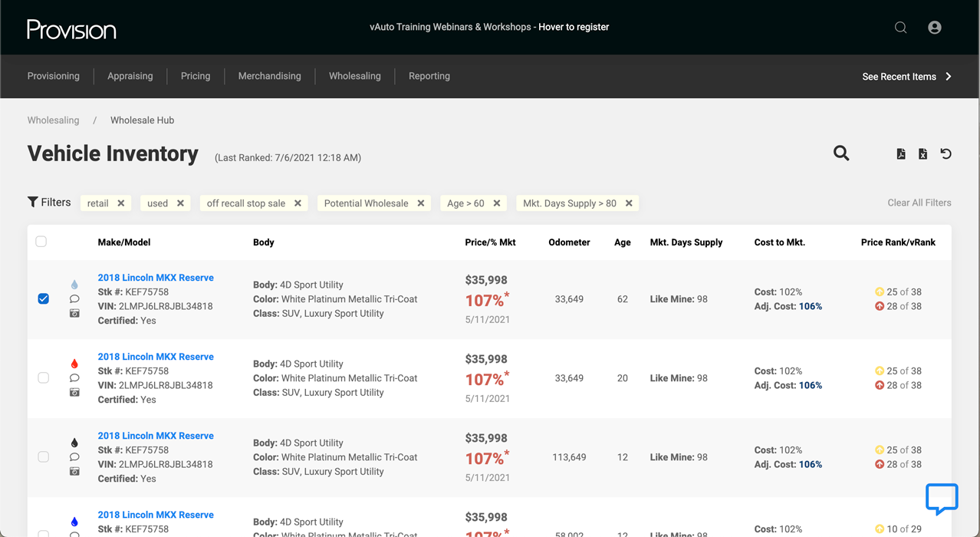Click the reset/undo arrow icon
Image resolution: width=980 pixels, height=537 pixels.
pos(946,154)
